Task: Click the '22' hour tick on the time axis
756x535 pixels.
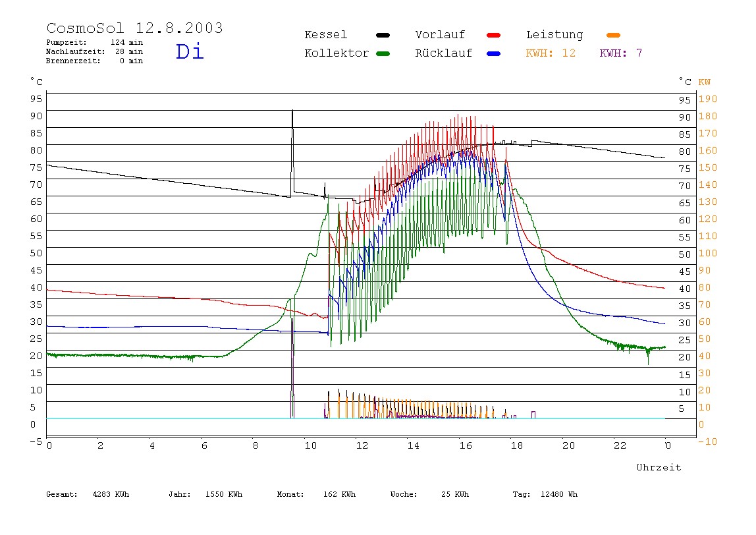Action: click(620, 445)
